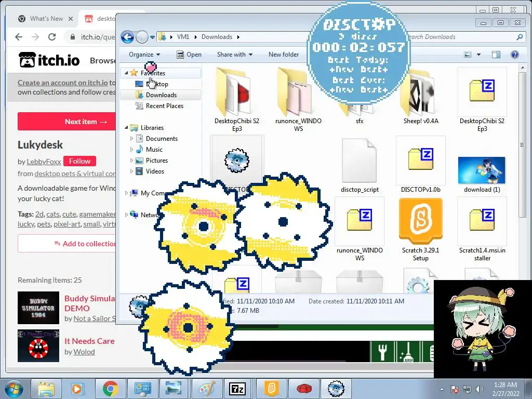Go back in Explorer navigation
The width and height of the screenshot is (532, 399).
point(128,37)
